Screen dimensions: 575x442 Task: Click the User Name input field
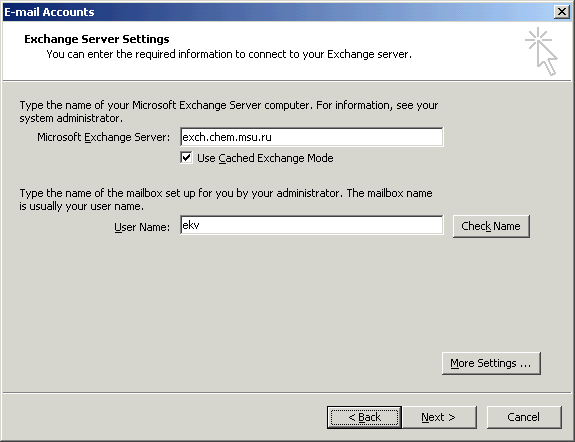(311, 225)
